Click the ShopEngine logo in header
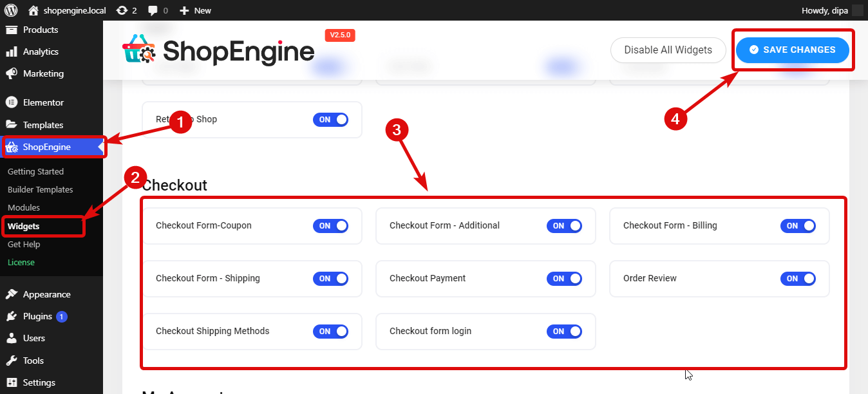 click(218, 50)
